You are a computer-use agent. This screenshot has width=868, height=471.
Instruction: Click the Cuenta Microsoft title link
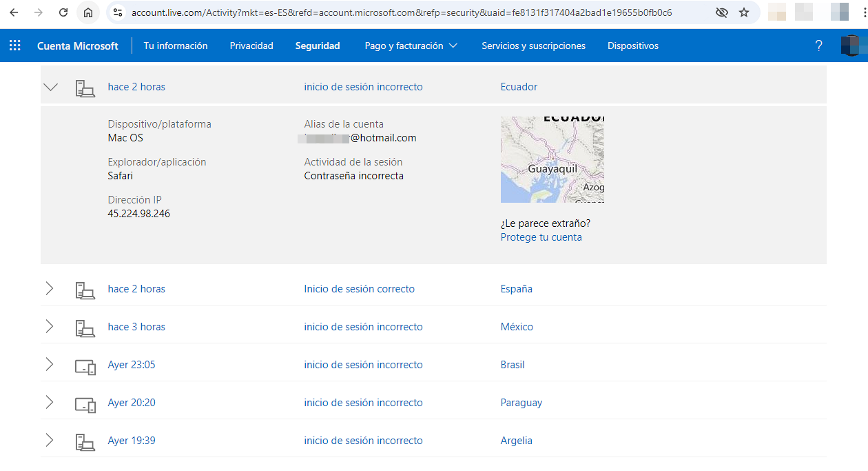(78, 46)
